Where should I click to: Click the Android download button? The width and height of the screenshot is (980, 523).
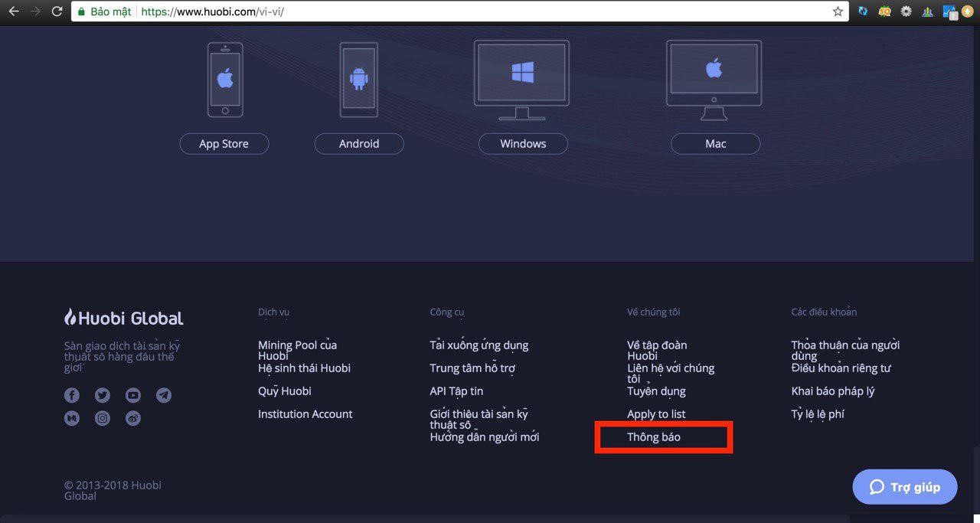pyautogui.click(x=359, y=144)
